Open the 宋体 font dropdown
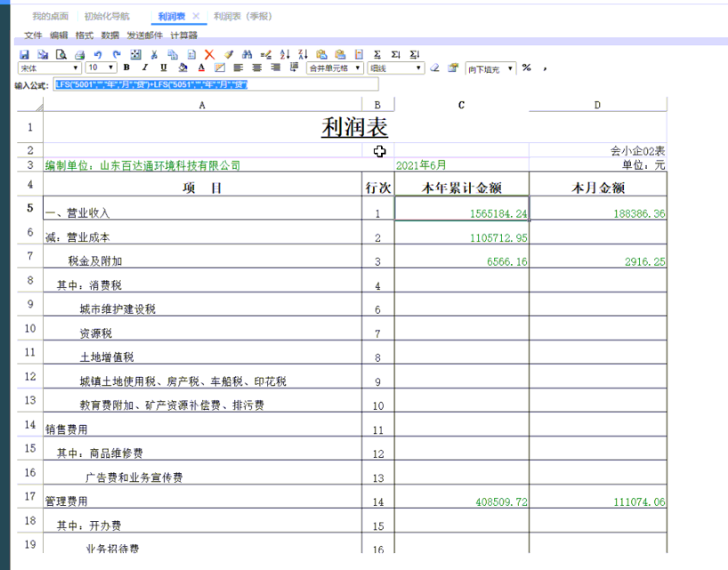 click(x=50, y=68)
